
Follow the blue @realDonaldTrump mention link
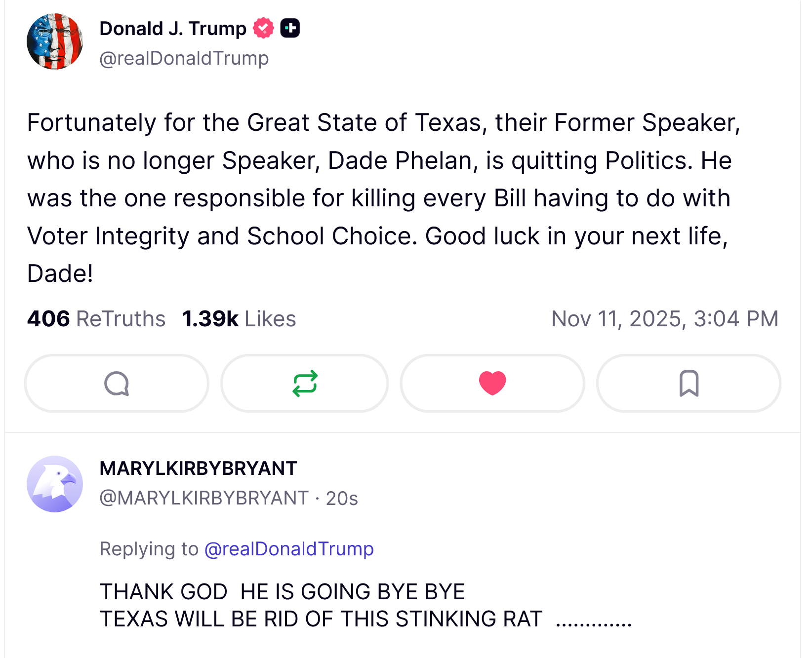(x=289, y=549)
